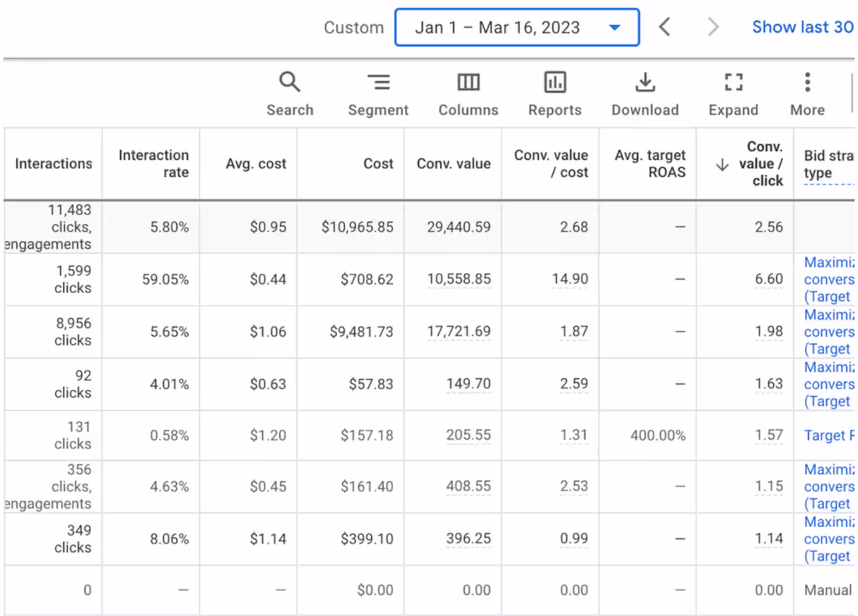Image resolution: width=858 pixels, height=616 pixels.
Task: Click the 14.90 conv. value / cost cell
Action: [x=570, y=279]
